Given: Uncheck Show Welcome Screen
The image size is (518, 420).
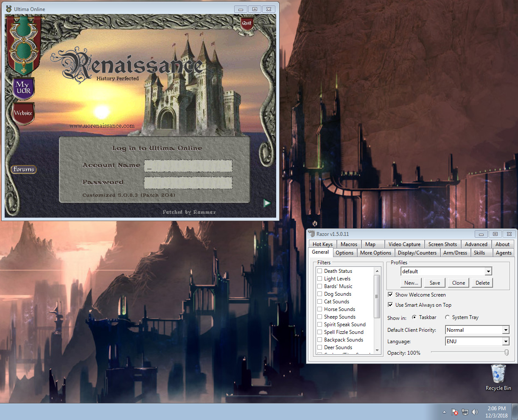Looking at the screenshot, I should (390, 294).
